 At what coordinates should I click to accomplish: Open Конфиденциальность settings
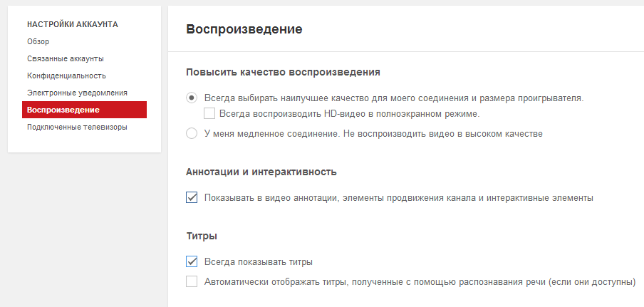click(x=66, y=76)
